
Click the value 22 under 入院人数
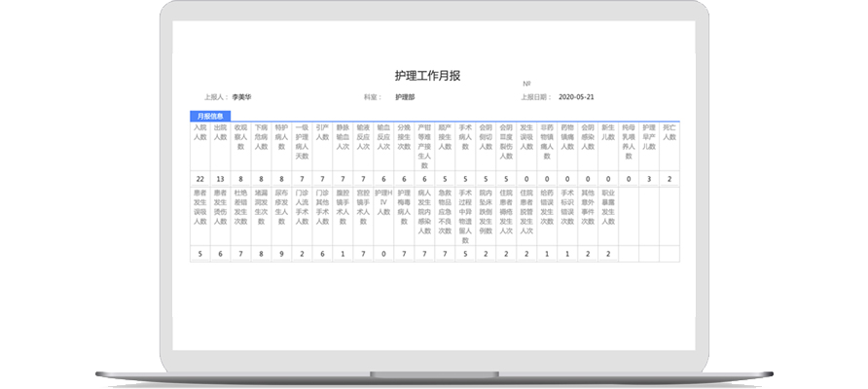pos(200,179)
